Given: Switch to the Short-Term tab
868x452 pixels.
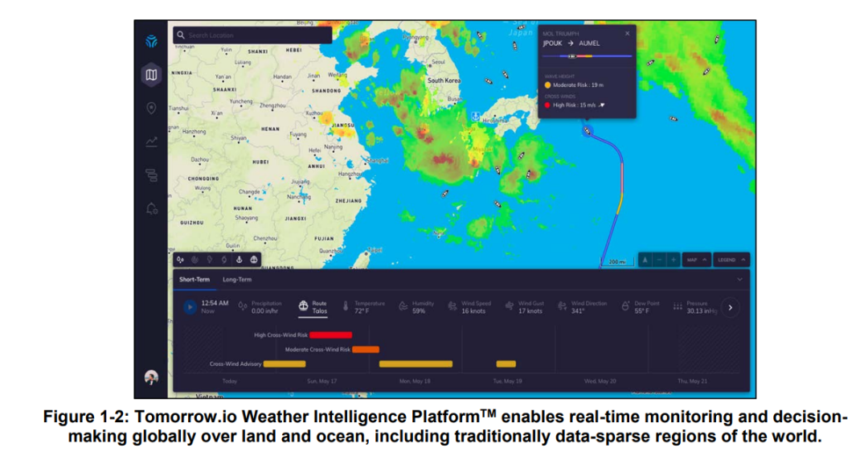Looking at the screenshot, I should tap(194, 280).
